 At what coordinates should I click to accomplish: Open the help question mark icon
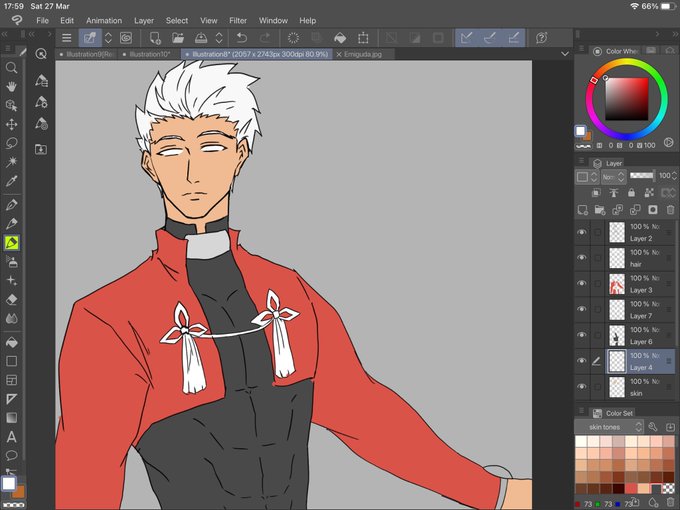pyautogui.click(x=541, y=38)
